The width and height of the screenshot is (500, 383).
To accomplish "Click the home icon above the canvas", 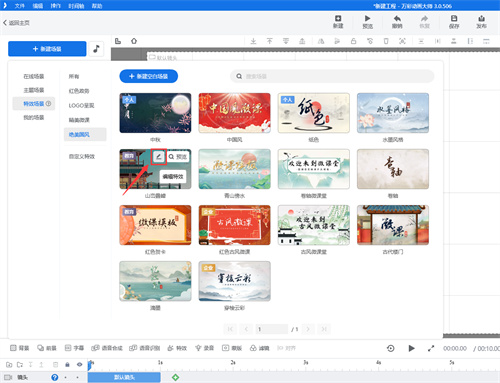I will [x=134, y=41].
